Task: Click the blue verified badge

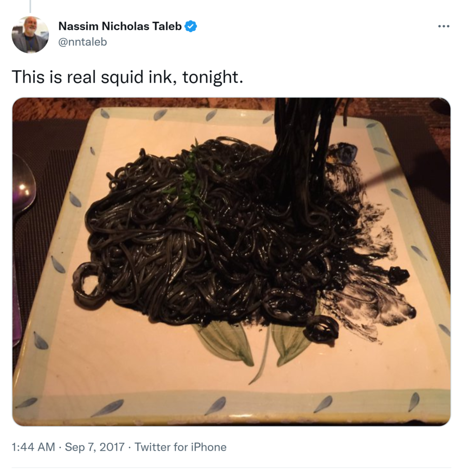Action: [191, 26]
